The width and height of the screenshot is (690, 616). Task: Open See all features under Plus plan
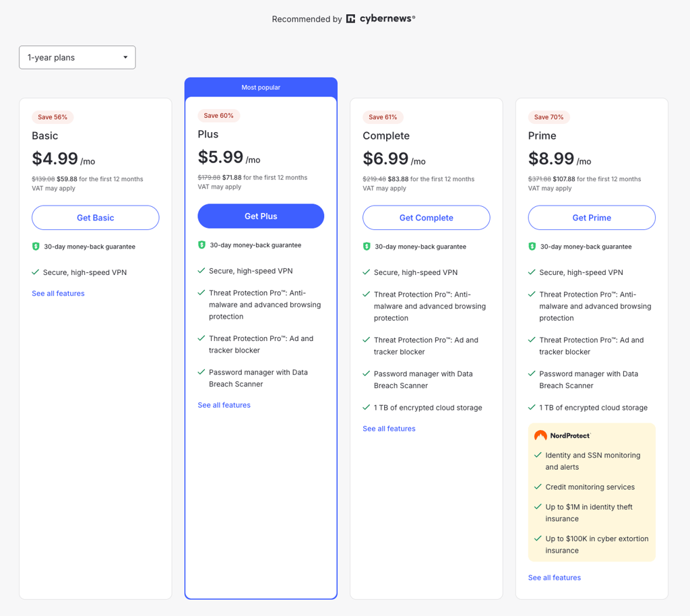click(224, 405)
